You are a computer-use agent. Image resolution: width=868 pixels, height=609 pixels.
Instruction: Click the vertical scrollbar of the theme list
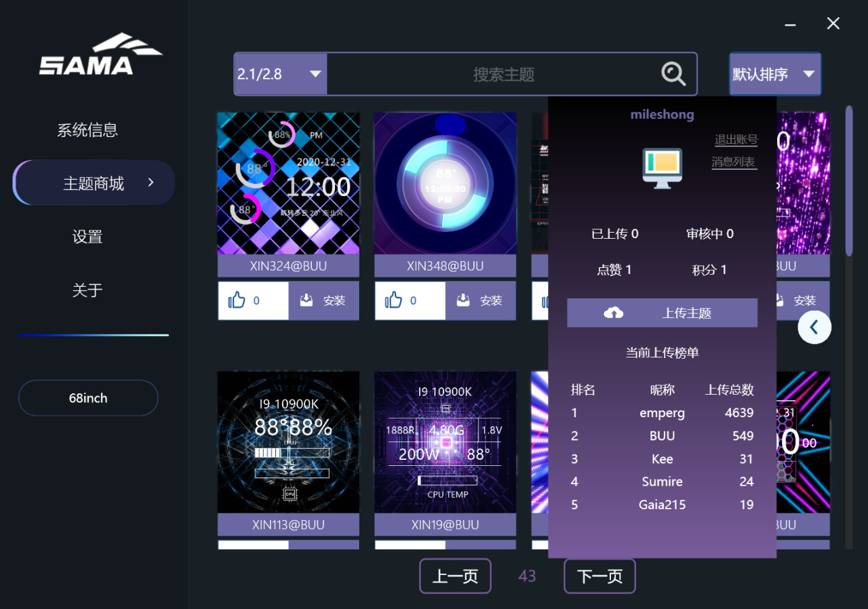click(x=848, y=180)
